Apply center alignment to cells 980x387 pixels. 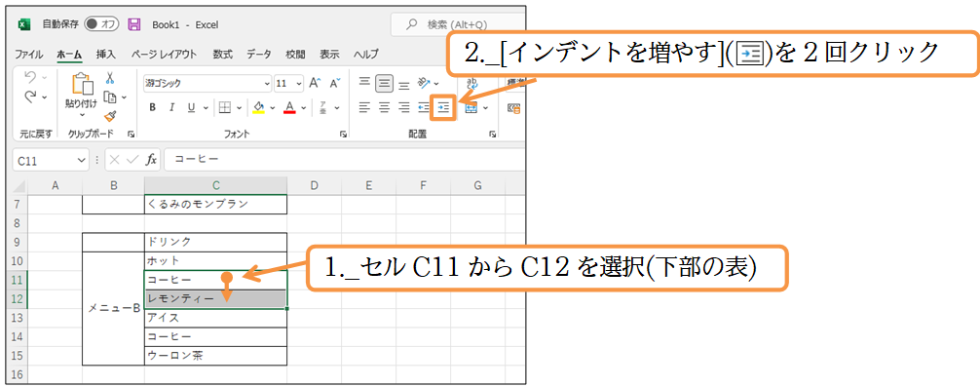pos(385,107)
